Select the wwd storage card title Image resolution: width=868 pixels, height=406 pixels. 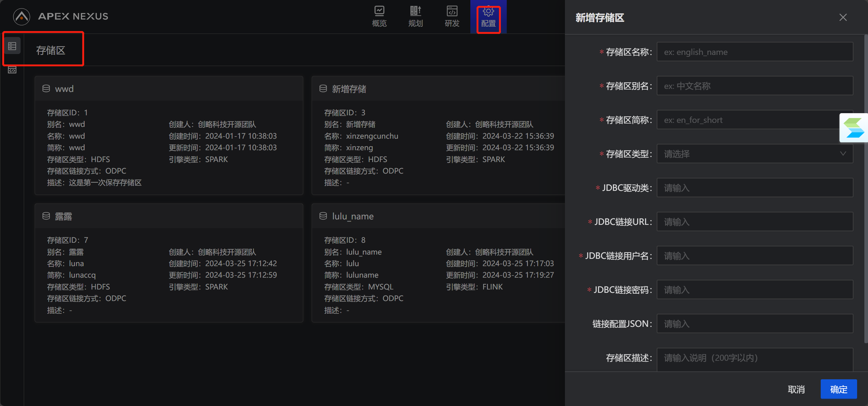point(64,89)
